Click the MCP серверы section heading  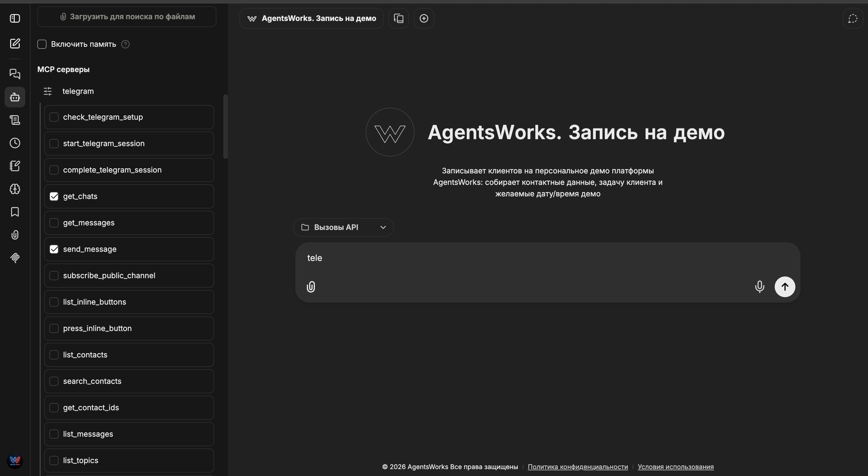(x=63, y=69)
